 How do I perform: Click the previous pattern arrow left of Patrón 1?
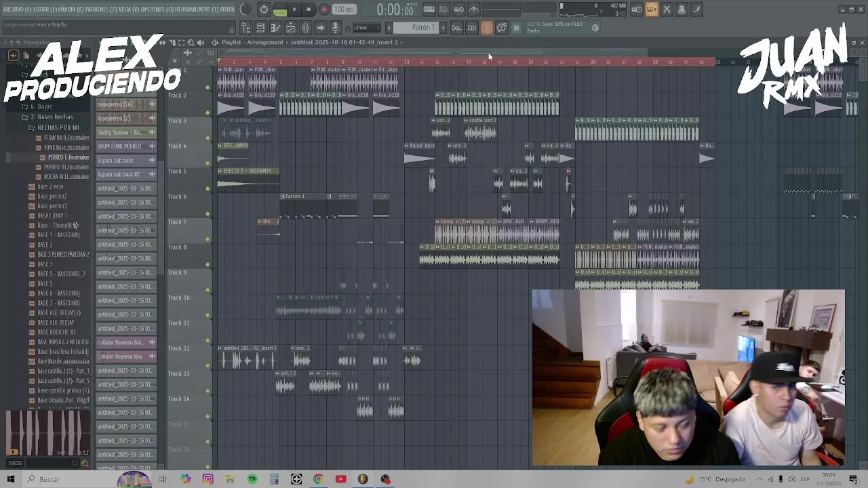click(389, 28)
